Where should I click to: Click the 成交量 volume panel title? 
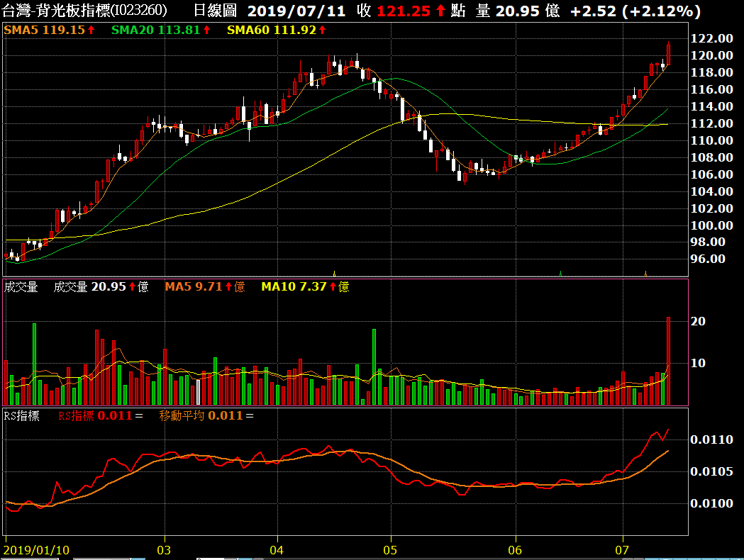pos(21,287)
